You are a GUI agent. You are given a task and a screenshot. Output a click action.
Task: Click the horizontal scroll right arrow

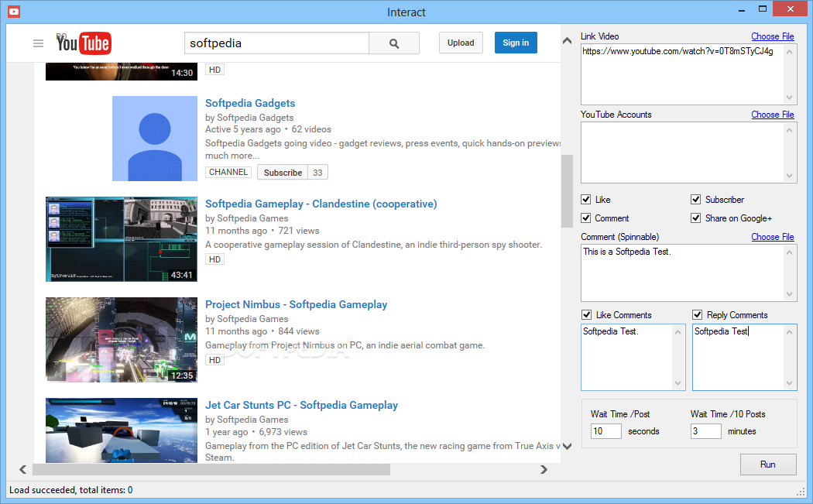(x=544, y=470)
